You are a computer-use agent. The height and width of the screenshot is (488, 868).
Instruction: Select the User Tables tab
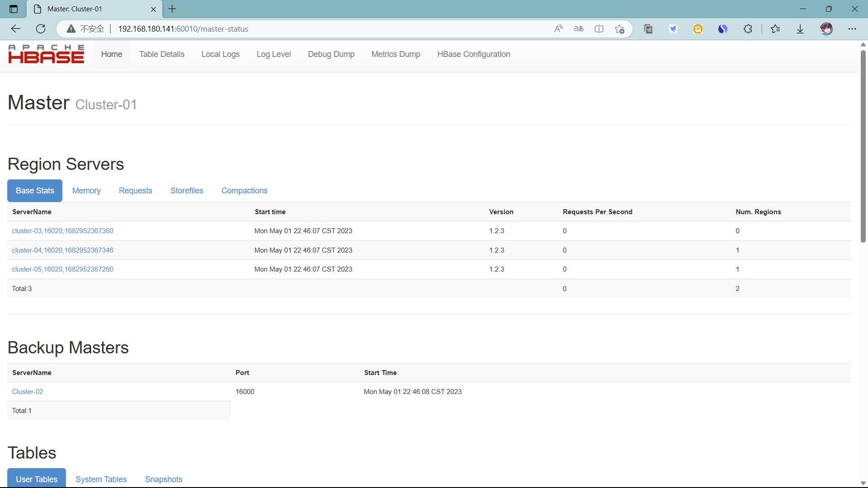click(37, 479)
